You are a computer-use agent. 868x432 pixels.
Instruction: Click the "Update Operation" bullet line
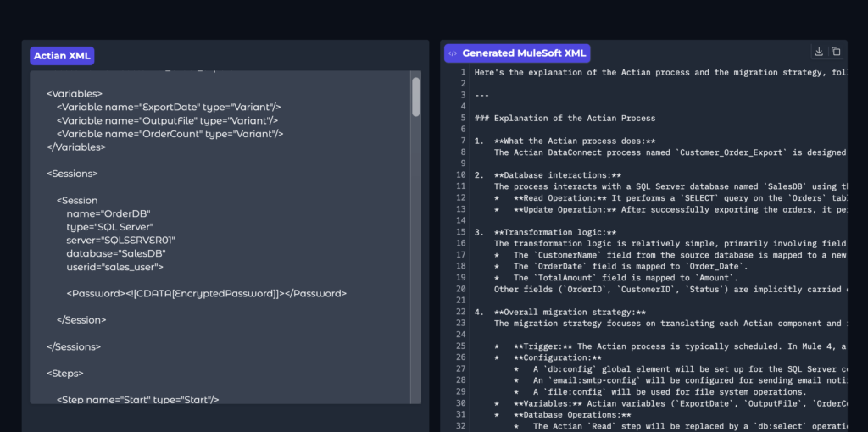coord(670,209)
